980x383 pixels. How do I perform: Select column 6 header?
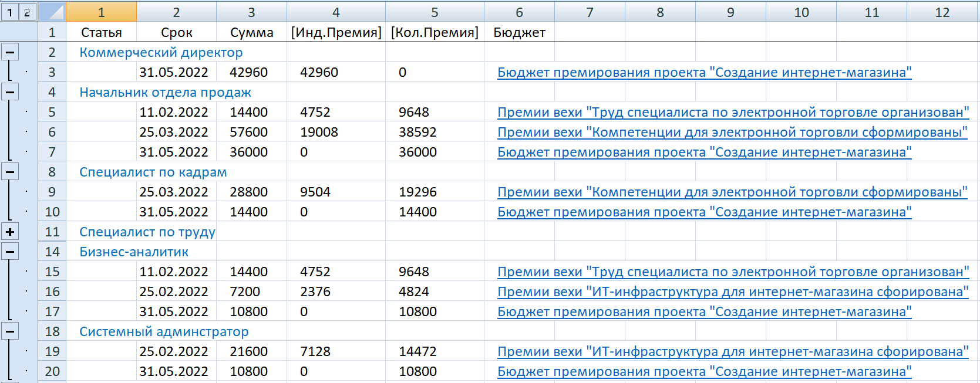pyautogui.click(x=519, y=12)
